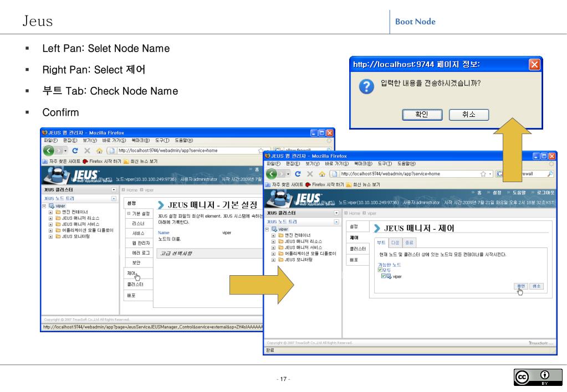Collapse viper tree node in 제어 window
The image size is (567, 392).
[267, 229]
